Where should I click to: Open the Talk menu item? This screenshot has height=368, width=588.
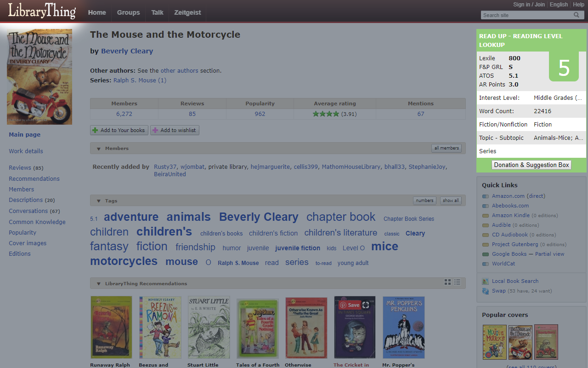coord(157,12)
